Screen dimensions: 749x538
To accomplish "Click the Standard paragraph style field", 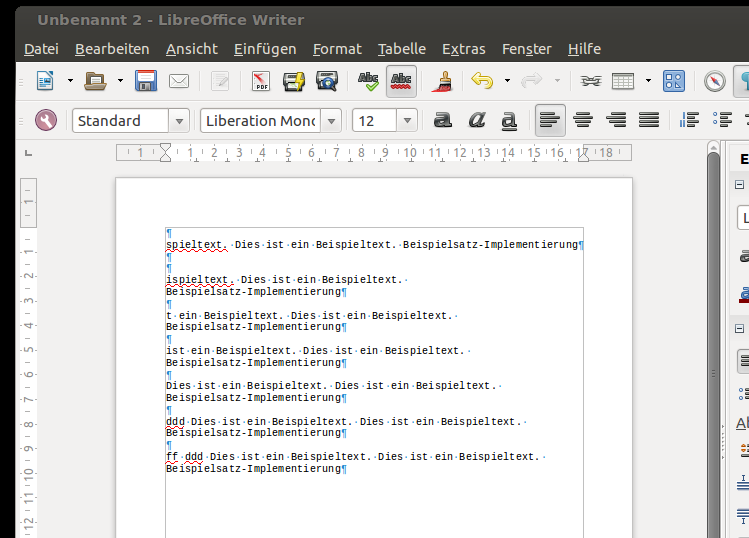I will coord(120,121).
